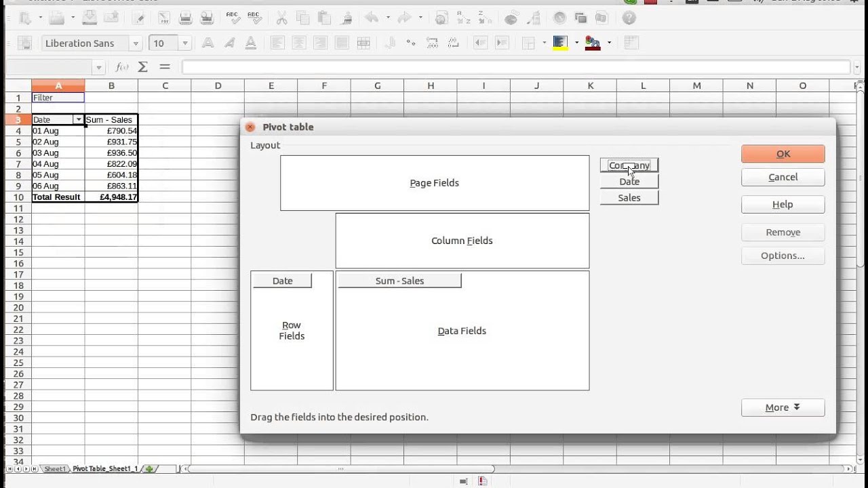The height and width of the screenshot is (488, 868).
Task: Select the Company field button
Action: click(x=629, y=165)
